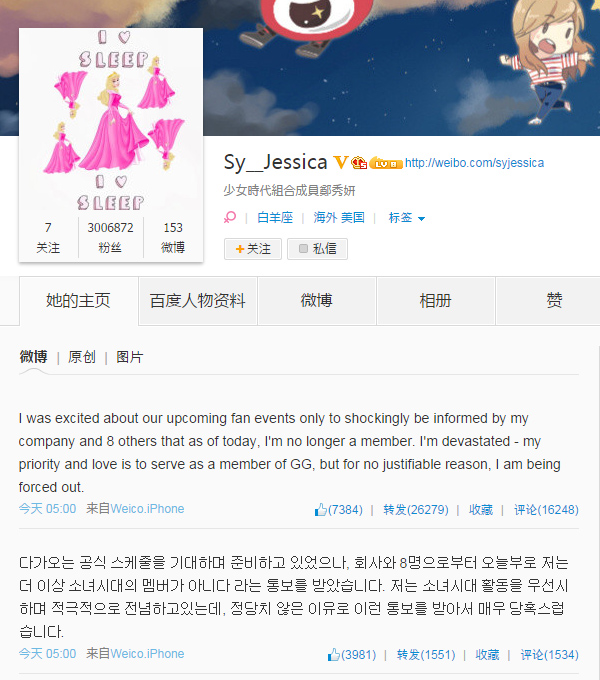Viewport: 600px width, 680px height.
Task: Click the pink female gender icon
Action: coord(230,217)
